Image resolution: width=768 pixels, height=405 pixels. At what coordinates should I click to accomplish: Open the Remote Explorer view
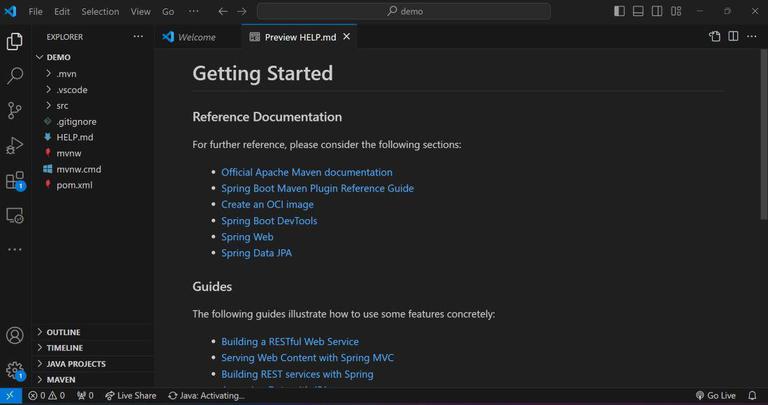tap(15, 215)
